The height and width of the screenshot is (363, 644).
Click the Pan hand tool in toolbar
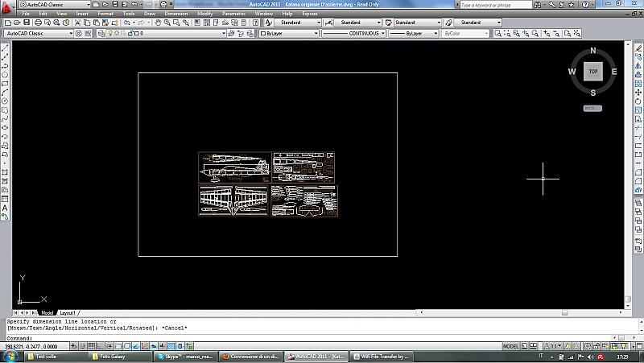tap(158, 23)
